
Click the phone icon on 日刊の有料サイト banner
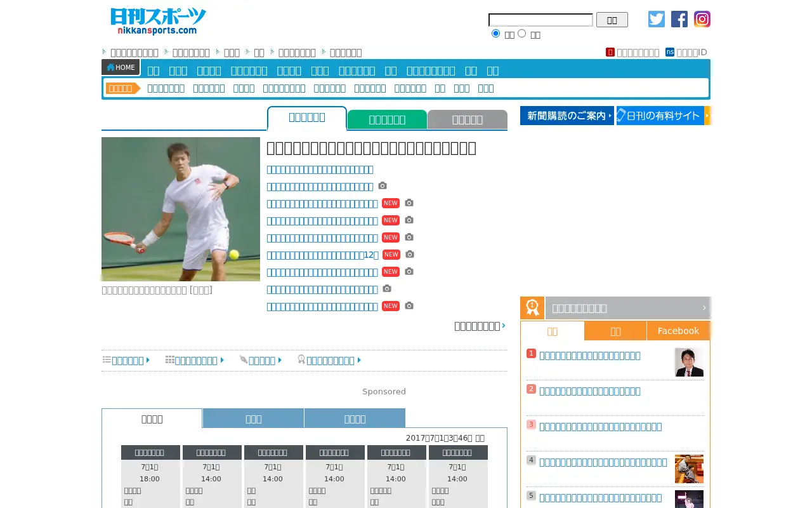coord(622,115)
